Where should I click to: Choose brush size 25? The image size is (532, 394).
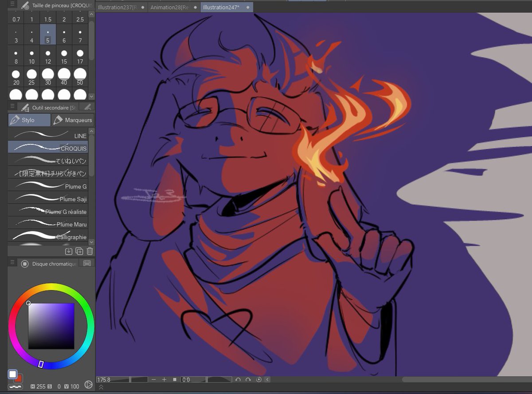(32, 77)
